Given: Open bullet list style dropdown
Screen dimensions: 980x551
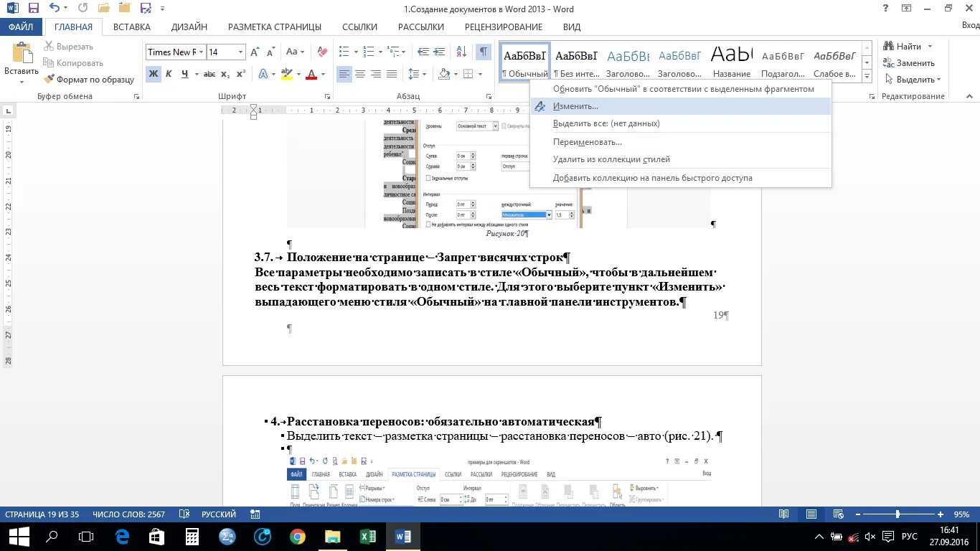Looking at the screenshot, I should click(x=355, y=52).
